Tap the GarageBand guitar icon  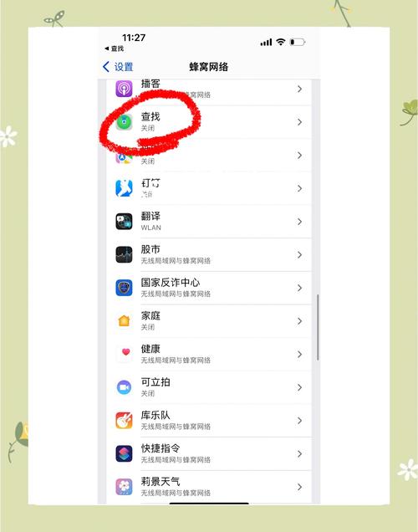[x=124, y=421]
